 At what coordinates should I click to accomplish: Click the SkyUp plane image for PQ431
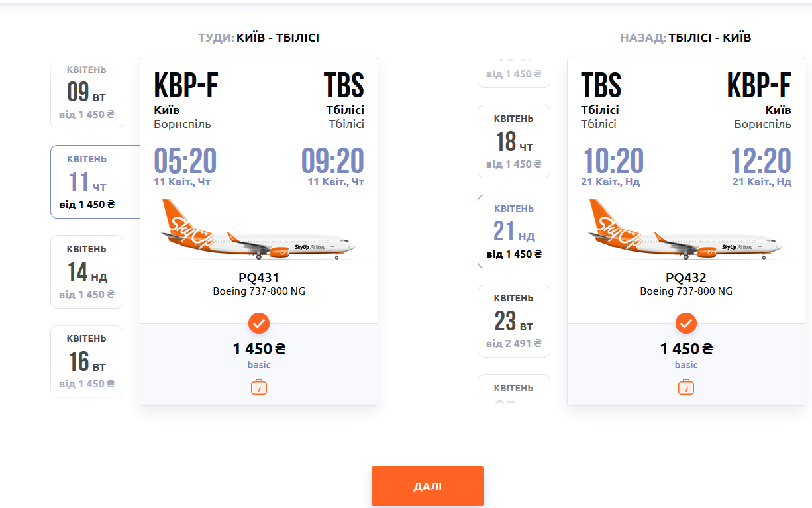pos(258,230)
